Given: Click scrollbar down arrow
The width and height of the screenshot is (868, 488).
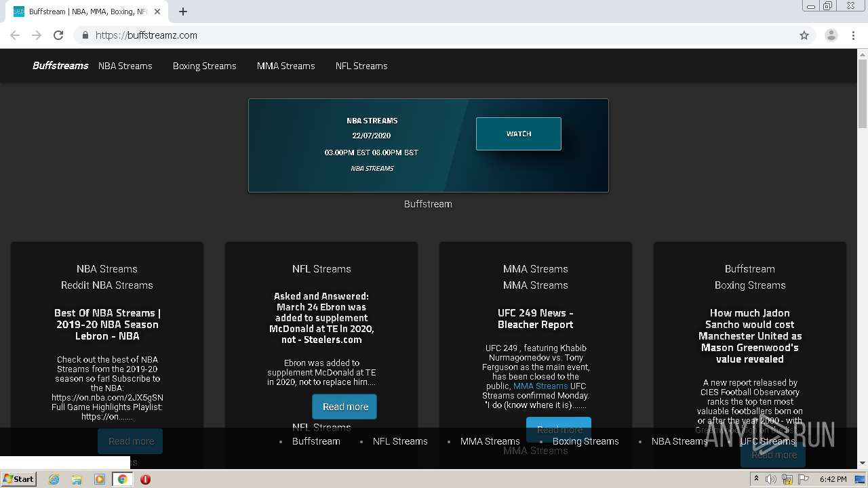Looking at the screenshot, I should click(863, 463).
